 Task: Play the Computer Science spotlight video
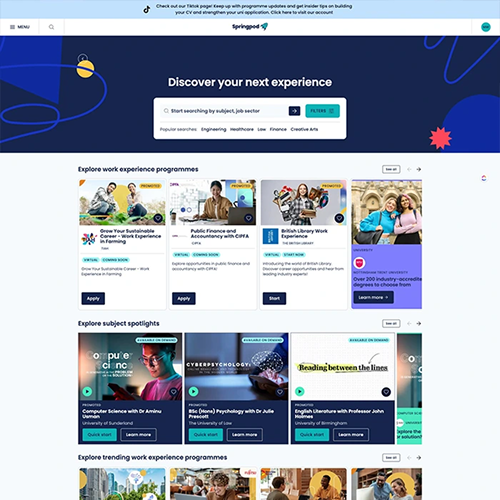(x=87, y=391)
